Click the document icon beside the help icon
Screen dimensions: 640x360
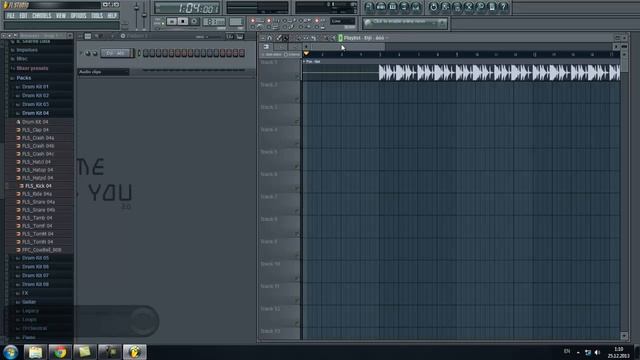click(492, 7)
